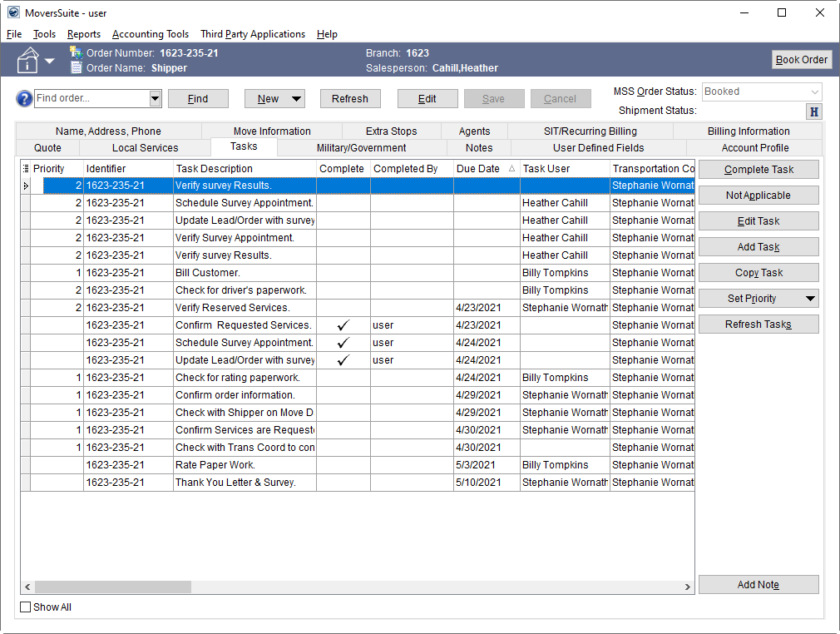
Task: Click the blue help question mark icon
Action: [x=24, y=99]
